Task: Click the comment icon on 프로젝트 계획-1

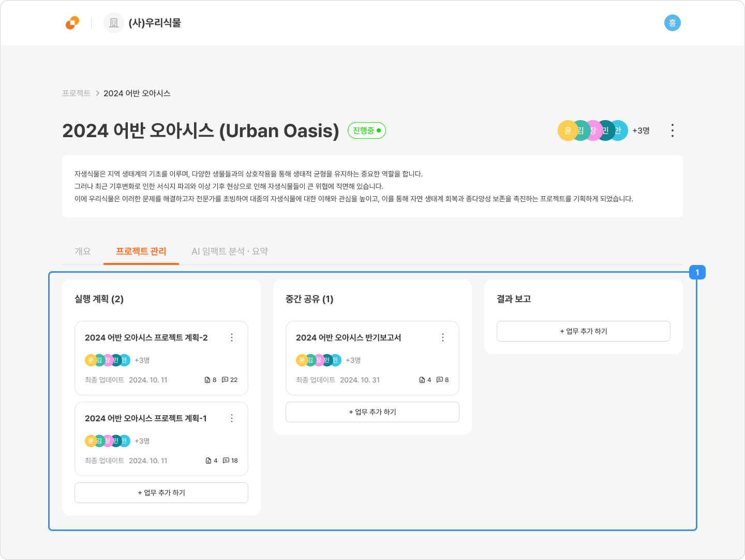Action: [226, 461]
